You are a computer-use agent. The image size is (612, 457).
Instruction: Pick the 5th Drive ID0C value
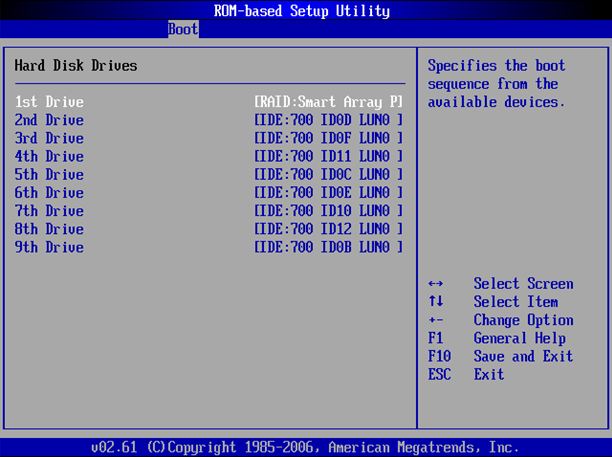click(x=329, y=174)
